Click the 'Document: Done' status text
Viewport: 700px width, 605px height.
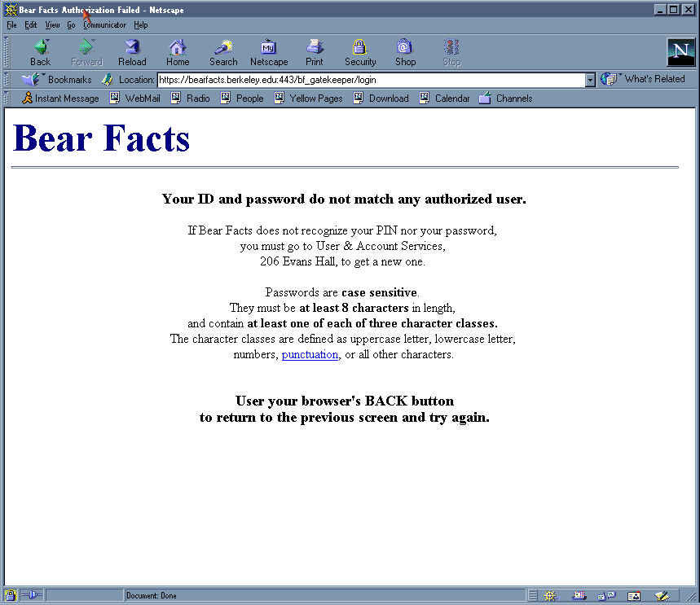(x=151, y=595)
